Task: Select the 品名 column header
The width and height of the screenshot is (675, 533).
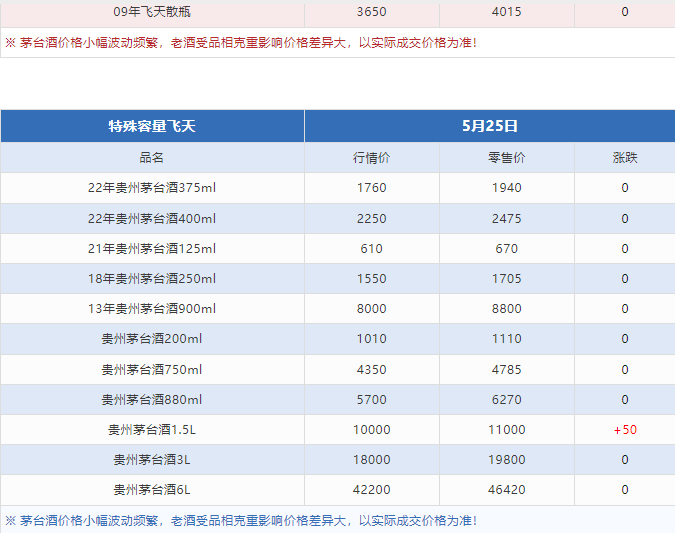Action: coord(152,158)
